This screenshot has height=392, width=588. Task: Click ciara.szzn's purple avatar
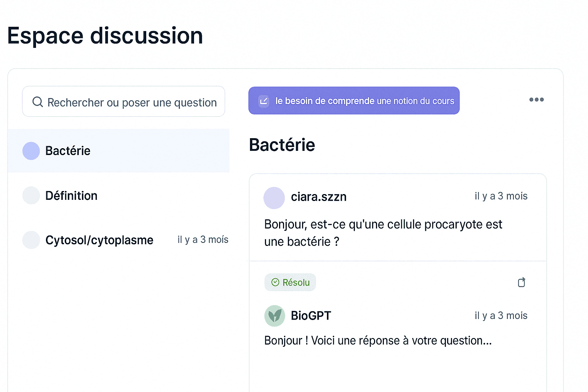(274, 198)
